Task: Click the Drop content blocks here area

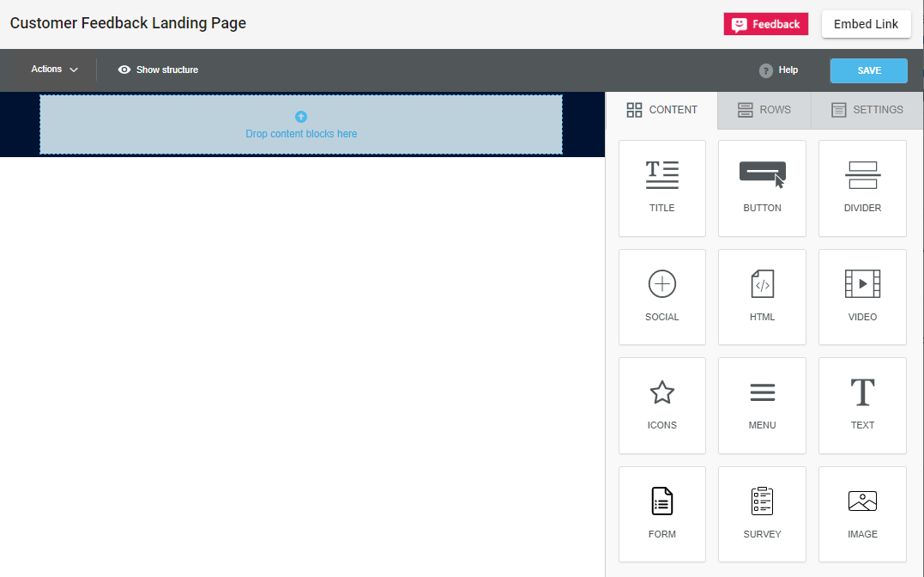Action: (x=301, y=125)
